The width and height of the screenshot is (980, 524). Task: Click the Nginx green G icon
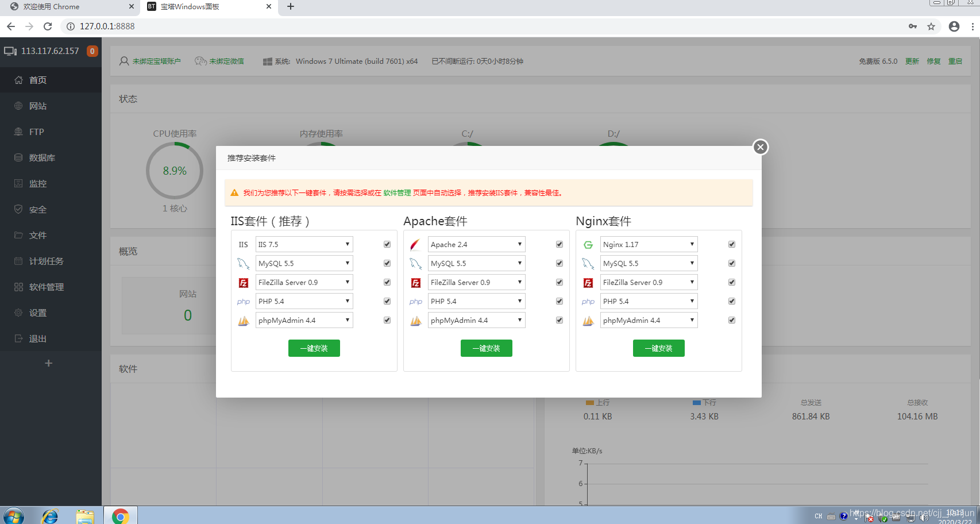click(x=588, y=245)
